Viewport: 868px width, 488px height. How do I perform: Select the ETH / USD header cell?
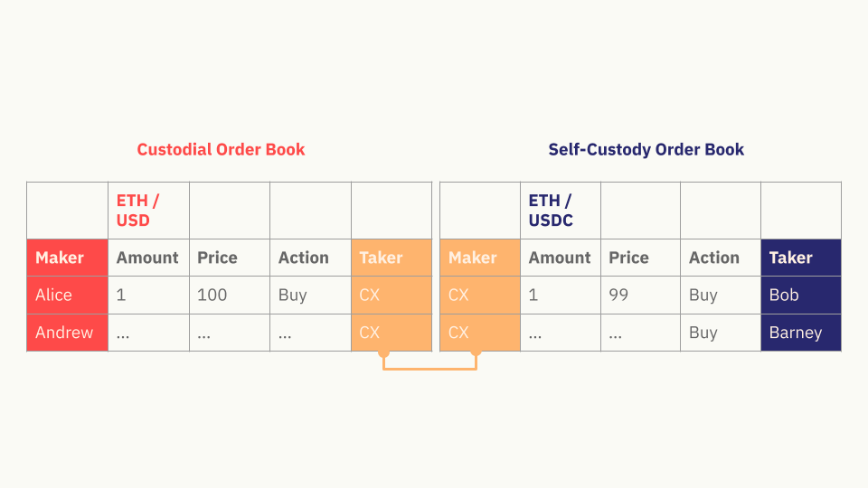[147, 211]
